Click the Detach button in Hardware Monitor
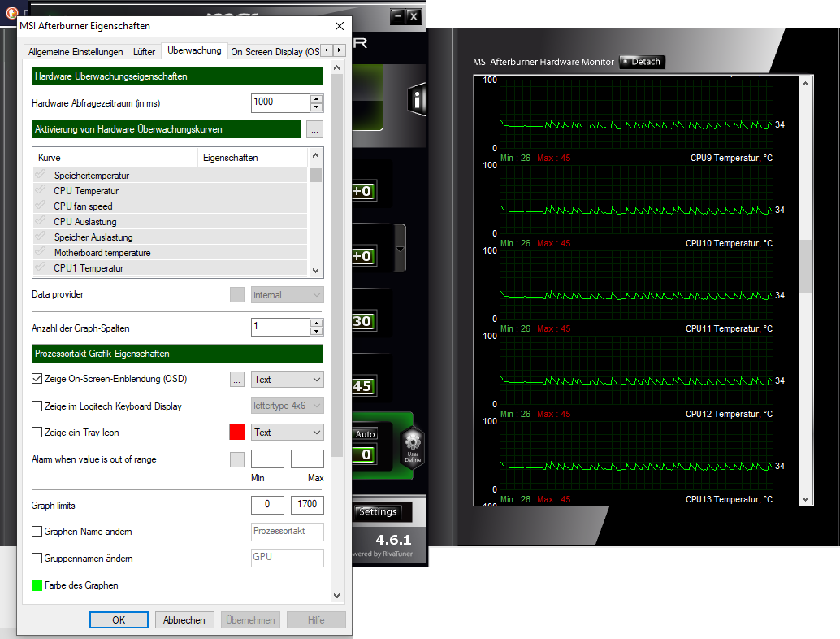Viewport: 840px width, 639px height. pyautogui.click(x=642, y=62)
